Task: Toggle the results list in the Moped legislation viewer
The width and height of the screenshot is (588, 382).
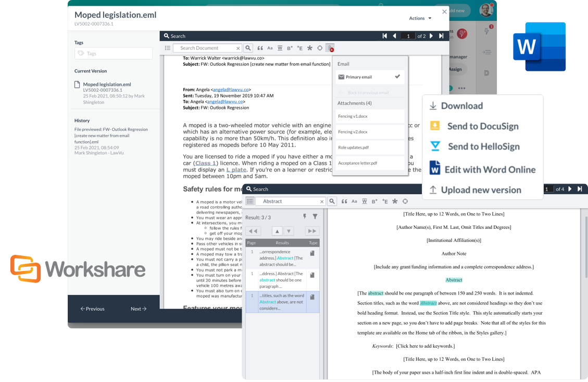Action: (168, 48)
